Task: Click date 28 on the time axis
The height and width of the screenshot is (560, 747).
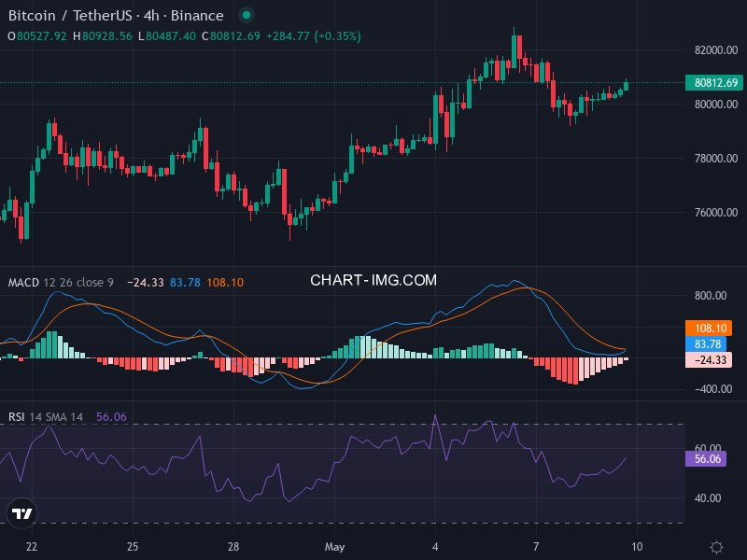Action: point(233,546)
